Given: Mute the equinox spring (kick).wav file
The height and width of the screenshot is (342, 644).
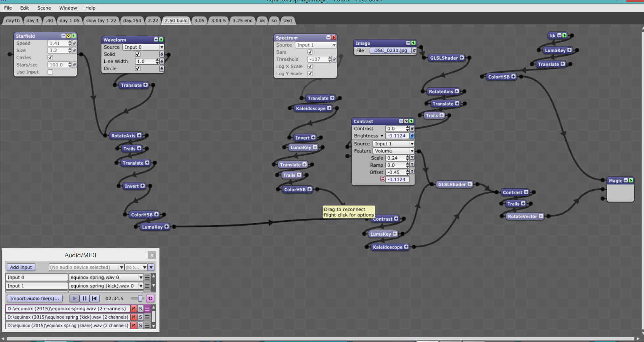Looking at the screenshot, I should 134,317.
